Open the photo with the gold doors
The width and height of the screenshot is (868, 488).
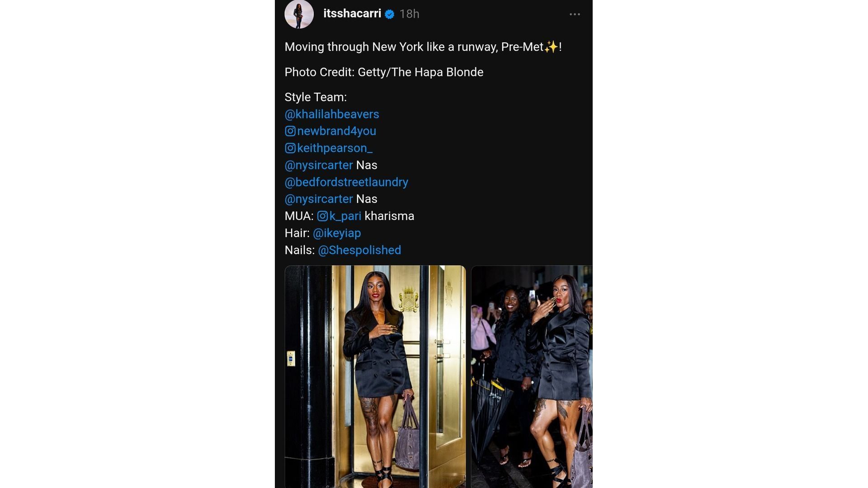(375, 376)
